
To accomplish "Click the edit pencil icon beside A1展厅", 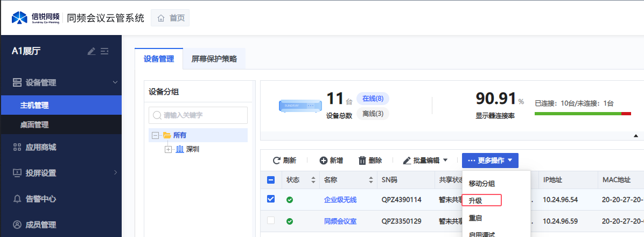I will (92, 51).
